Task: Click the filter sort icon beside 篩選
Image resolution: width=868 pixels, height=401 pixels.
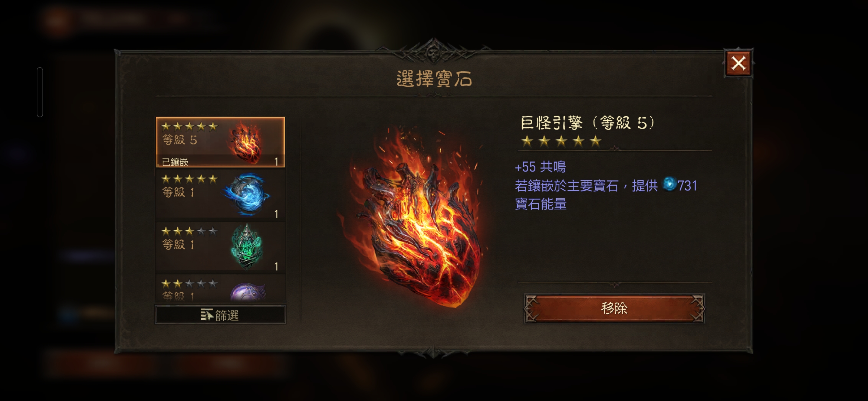Action: click(x=207, y=315)
